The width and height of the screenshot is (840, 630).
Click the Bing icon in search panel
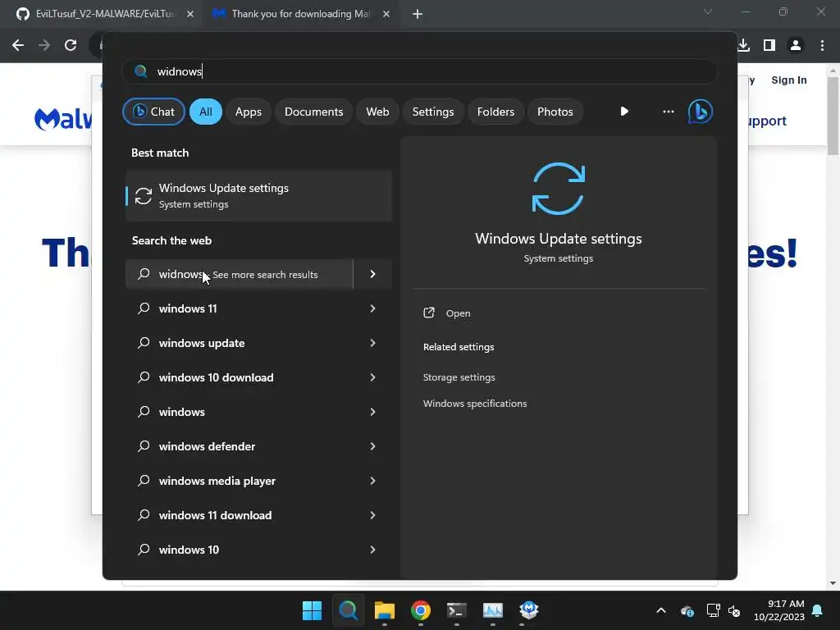click(x=701, y=112)
